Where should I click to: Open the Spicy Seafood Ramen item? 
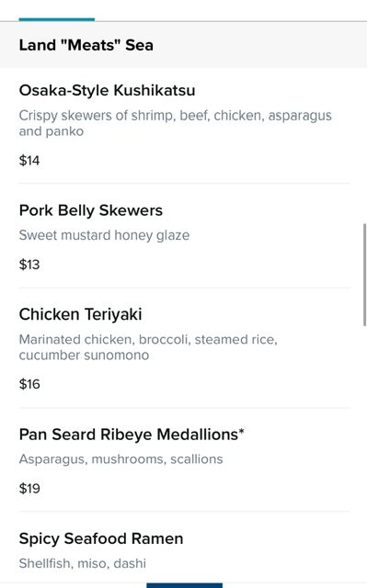click(101, 538)
